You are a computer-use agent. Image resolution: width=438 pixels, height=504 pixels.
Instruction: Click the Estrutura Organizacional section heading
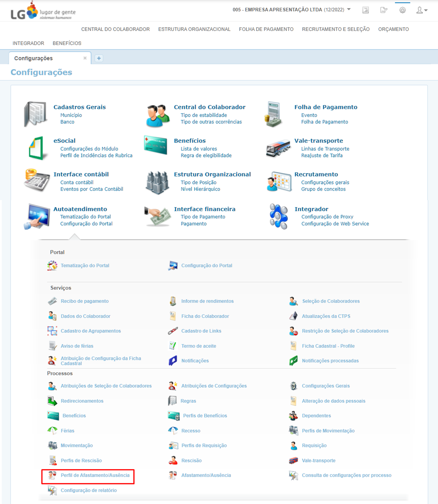212,174
